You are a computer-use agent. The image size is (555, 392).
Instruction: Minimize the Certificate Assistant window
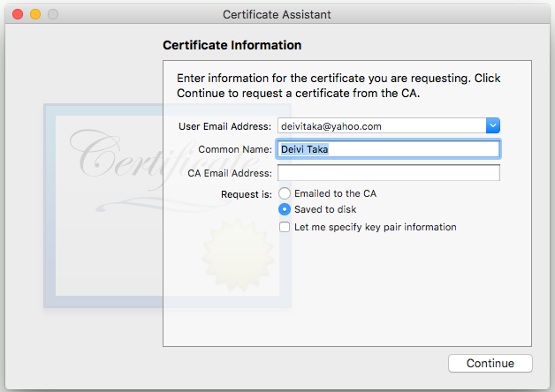(x=35, y=15)
